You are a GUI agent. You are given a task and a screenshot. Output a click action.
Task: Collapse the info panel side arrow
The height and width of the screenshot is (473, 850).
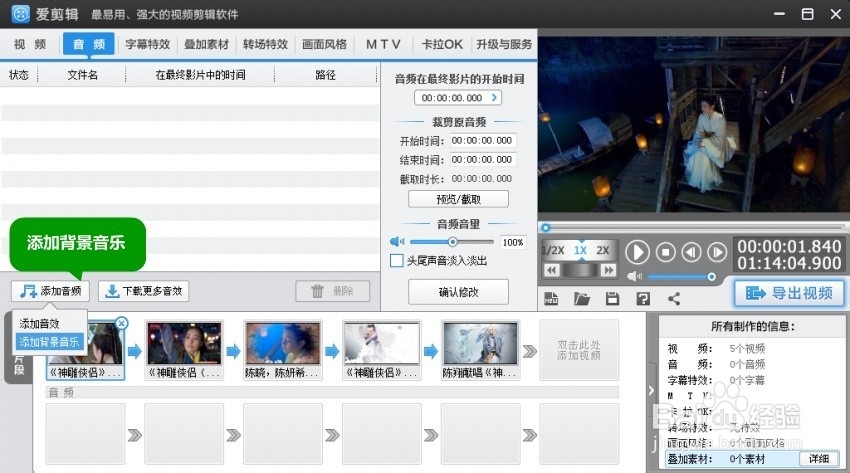coord(652,390)
